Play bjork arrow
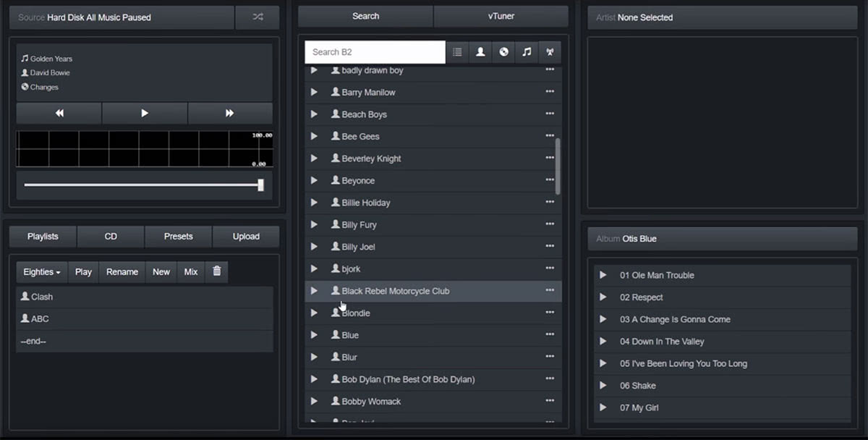Viewport: 868px width, 440px height. coord(314,268)
